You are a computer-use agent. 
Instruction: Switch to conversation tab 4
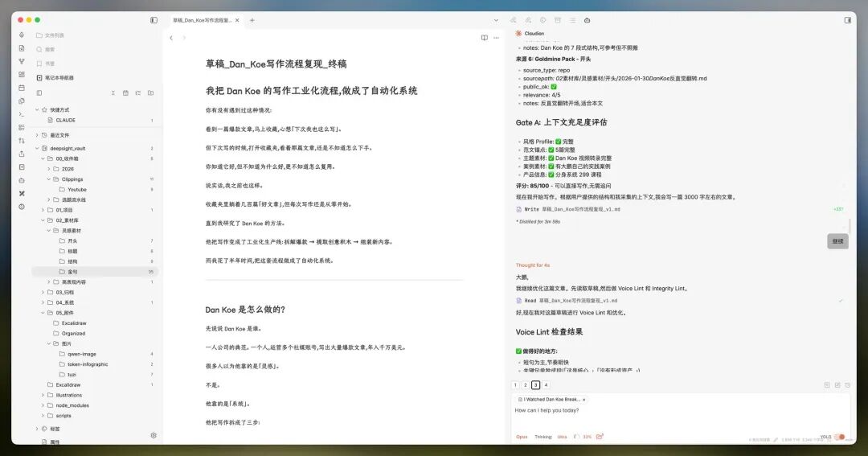[x=546, y=385]
